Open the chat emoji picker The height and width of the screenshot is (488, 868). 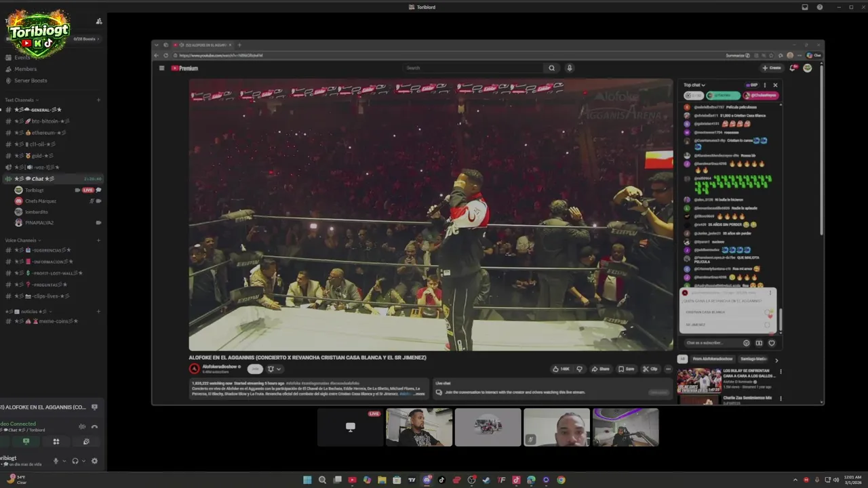747,343
